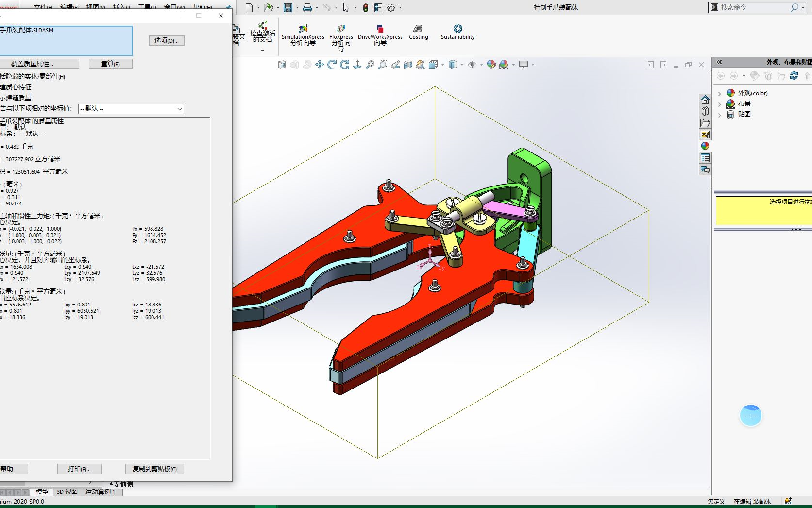Click the Open document icon
812x508 pixels.
pos(268,8)
